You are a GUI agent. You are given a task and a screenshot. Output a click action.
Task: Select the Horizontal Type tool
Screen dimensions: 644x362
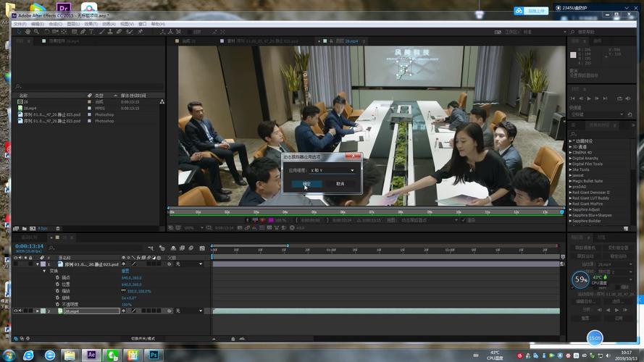click(91, 32)
